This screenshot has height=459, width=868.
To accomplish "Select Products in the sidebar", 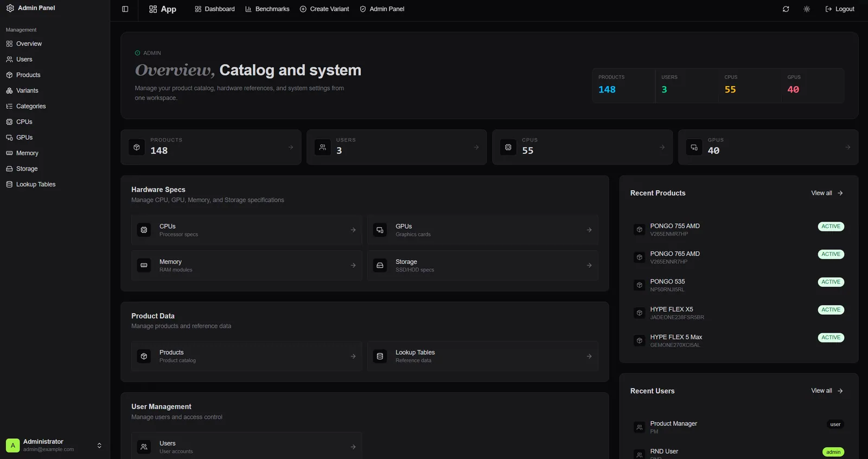I will pyautogui.click(x=55, y=75).
